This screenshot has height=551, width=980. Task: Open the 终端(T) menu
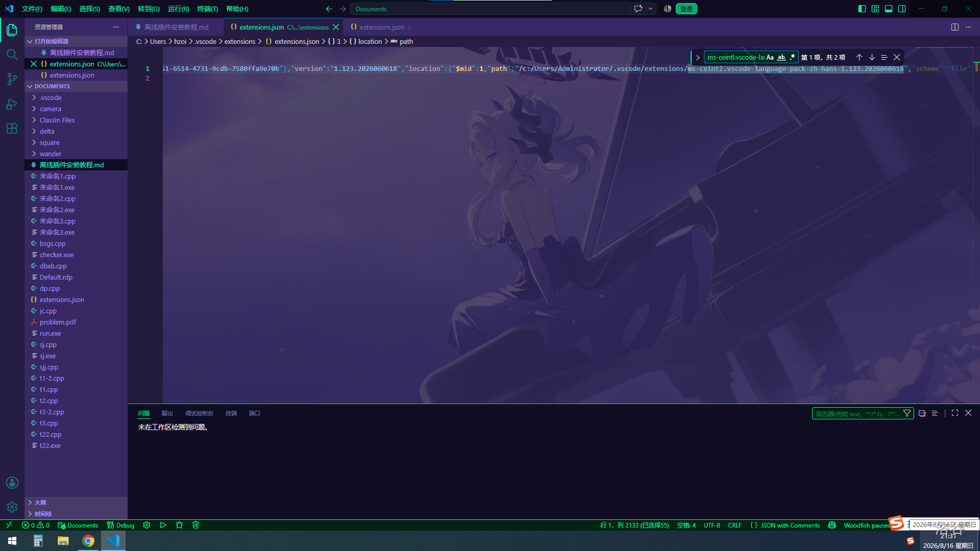point(208,9)
